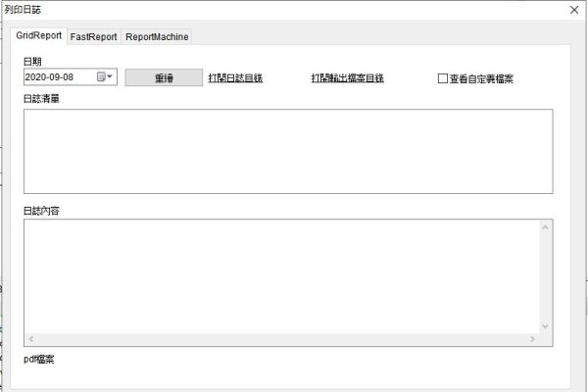Click the log content scroll-left arrow
The height and width of the screenshot is (392, 588).
pyautogui.click(x=31, y=339)
